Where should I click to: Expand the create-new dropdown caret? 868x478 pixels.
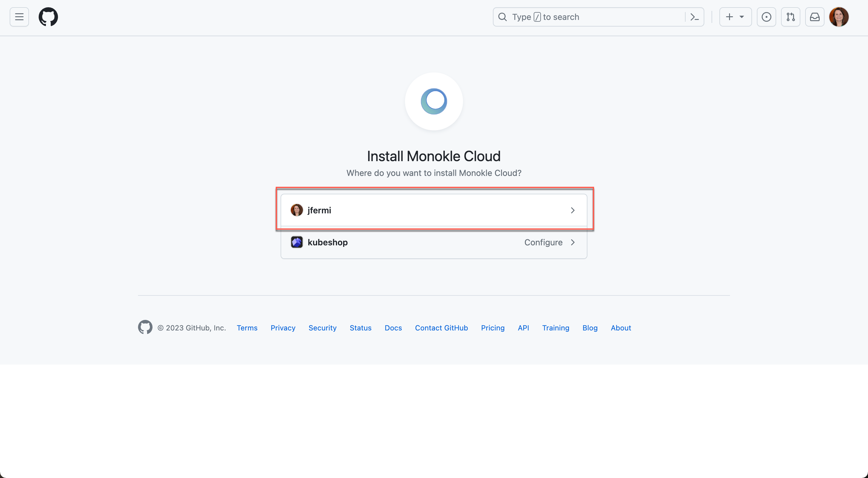(x=742, y=17)
